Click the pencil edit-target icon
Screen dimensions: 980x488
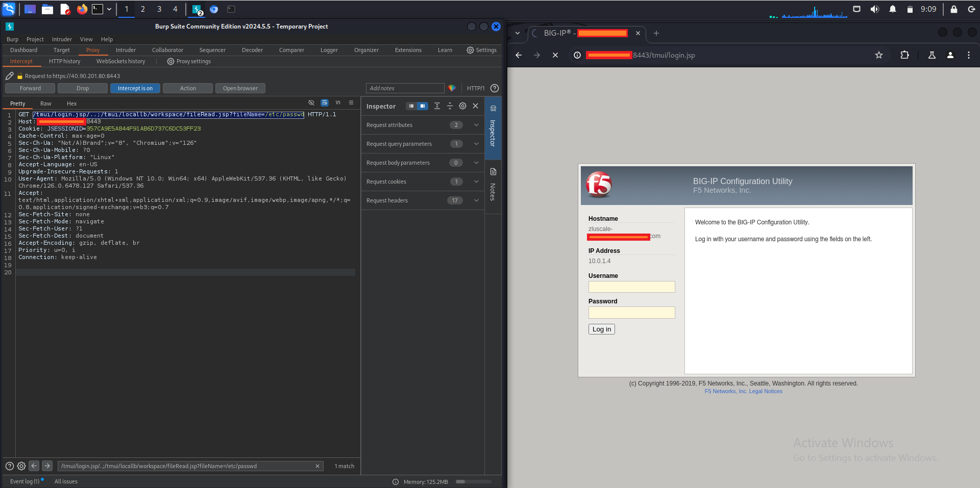pyautogui.click(x=9, y=76)
